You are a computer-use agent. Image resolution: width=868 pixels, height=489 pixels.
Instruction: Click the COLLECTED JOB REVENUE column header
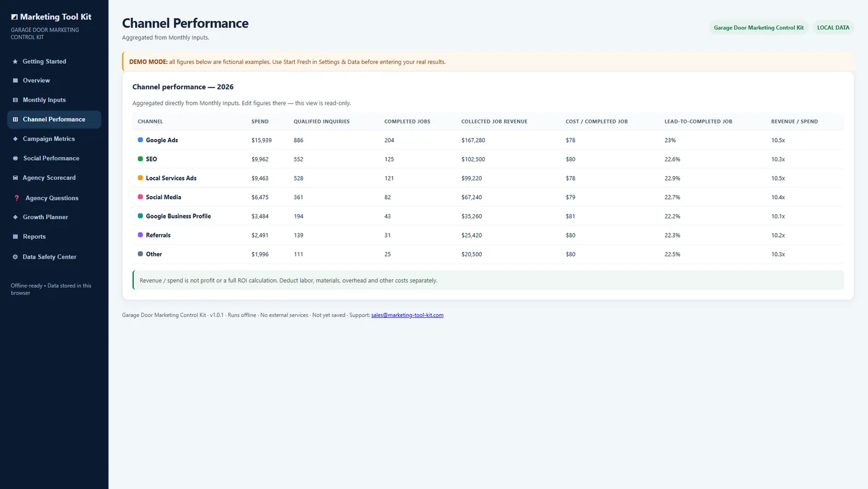tap(494, 122)
